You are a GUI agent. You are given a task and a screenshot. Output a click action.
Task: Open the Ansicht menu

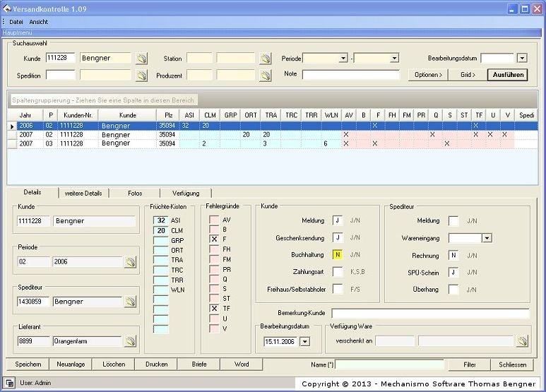[39, 22]
